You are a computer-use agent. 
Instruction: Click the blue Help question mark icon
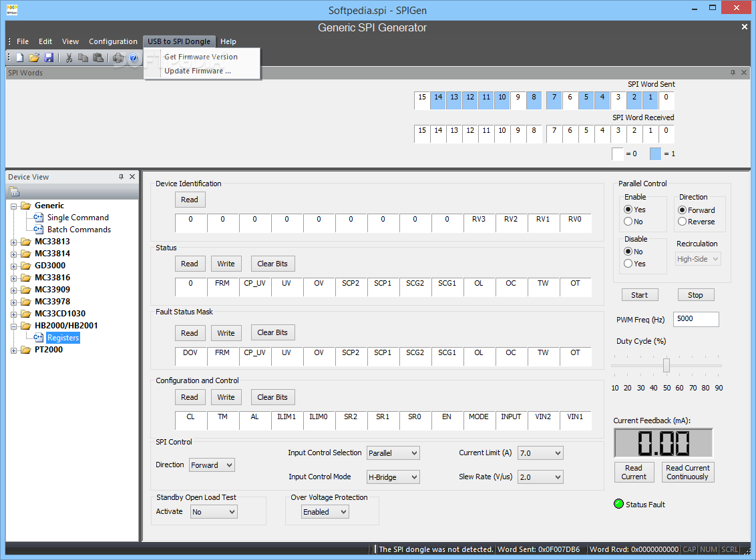133,58
